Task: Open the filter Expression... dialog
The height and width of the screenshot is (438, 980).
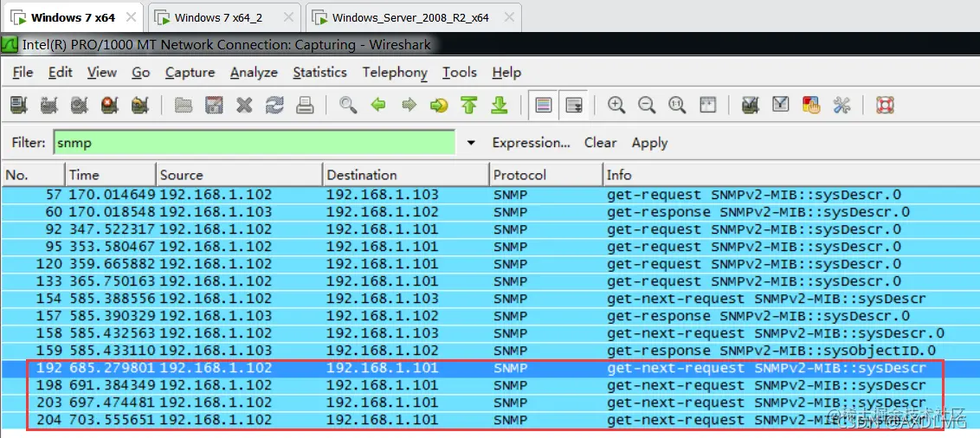Action: pyautogui.click(x=532, y=143)
